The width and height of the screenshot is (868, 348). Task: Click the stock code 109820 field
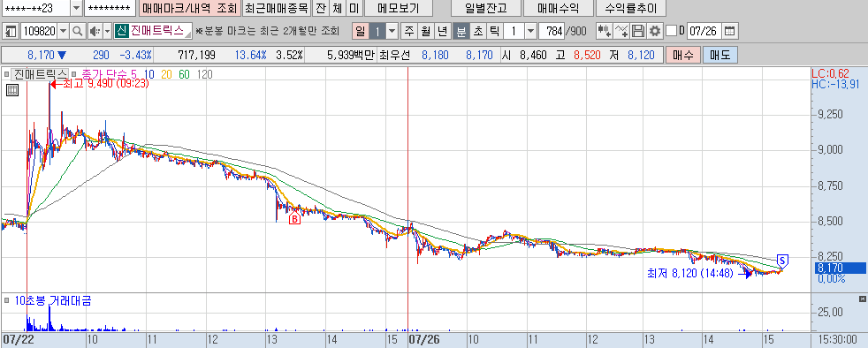point(38,31)
